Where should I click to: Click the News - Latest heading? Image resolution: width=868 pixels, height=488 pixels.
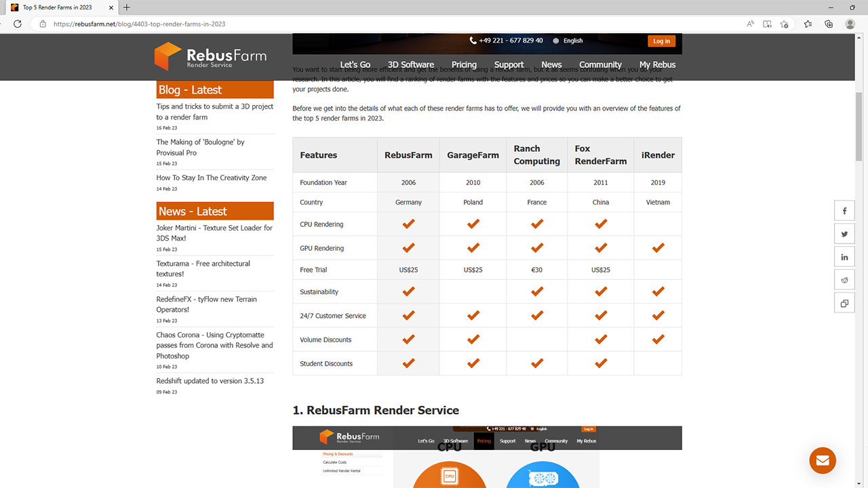(x=215, y=211)
